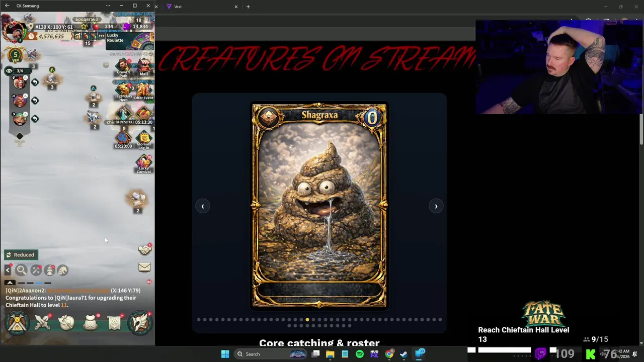The width and height of the screenshot is (644, 362).
Task: Go back with CK Samsung window arrow
Action: [x=7, y=6]
